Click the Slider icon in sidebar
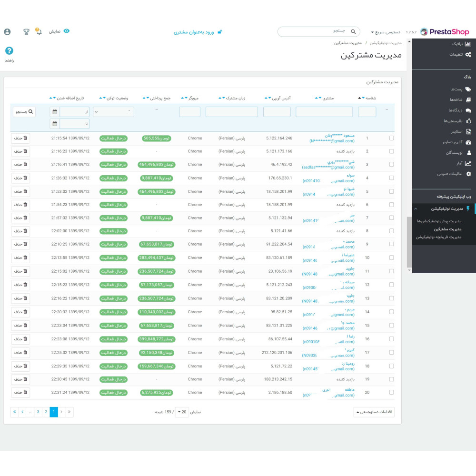 click(x=468, y=131)
